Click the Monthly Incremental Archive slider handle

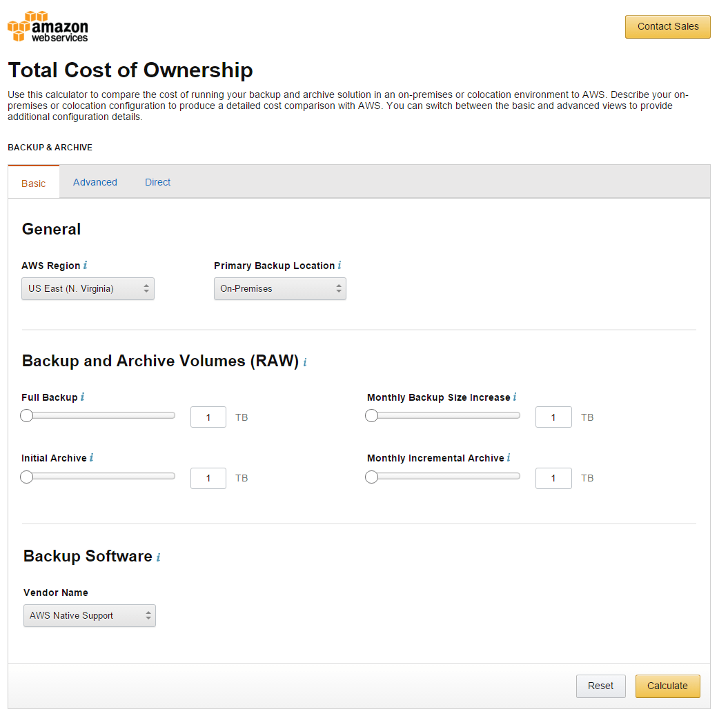click(x=371, y=477)
